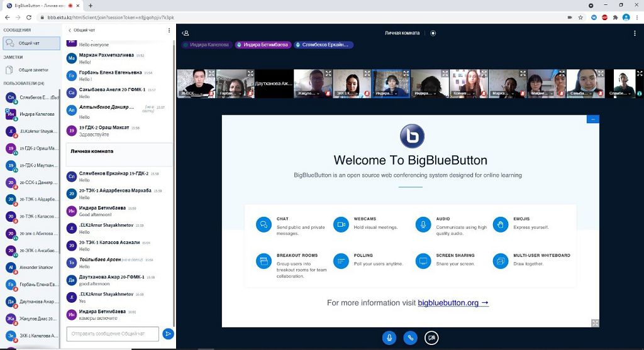
Task: Fullscreen the ЗКК-1 webcam
Action: click(367, 74)
